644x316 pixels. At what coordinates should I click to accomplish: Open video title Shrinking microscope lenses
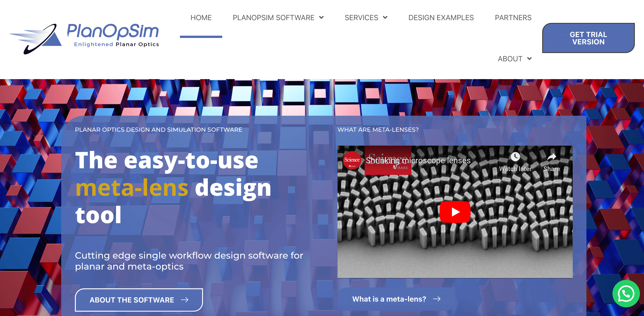click(x=418, y=160)
